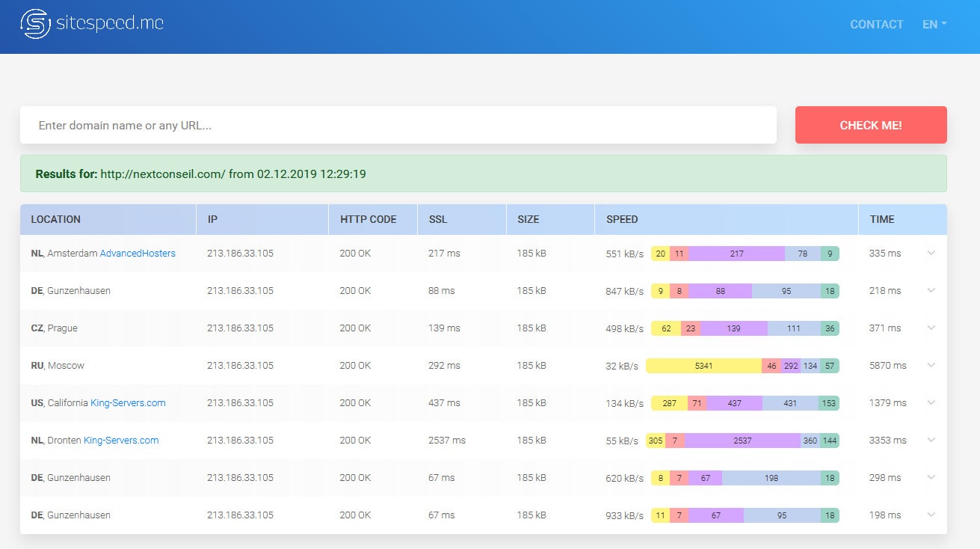
Task: Click the purple 2537 segment in Dronten bar
Action: (742, 441)
